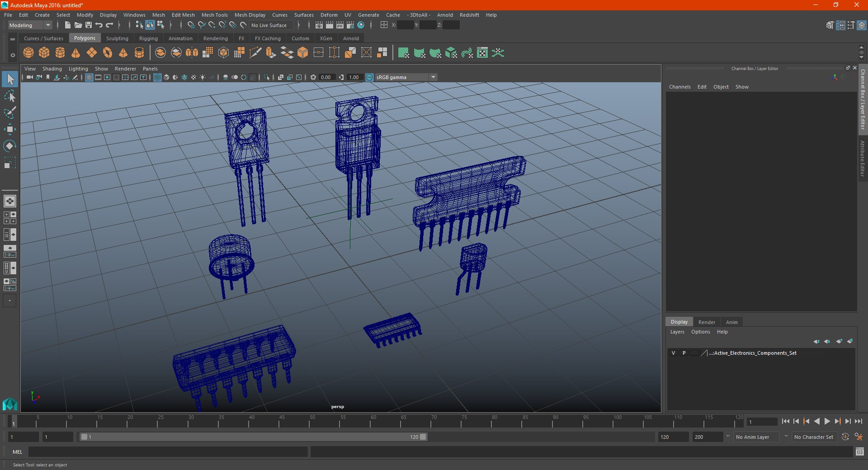Select the Select tool arrow

(x=10, y=79)
